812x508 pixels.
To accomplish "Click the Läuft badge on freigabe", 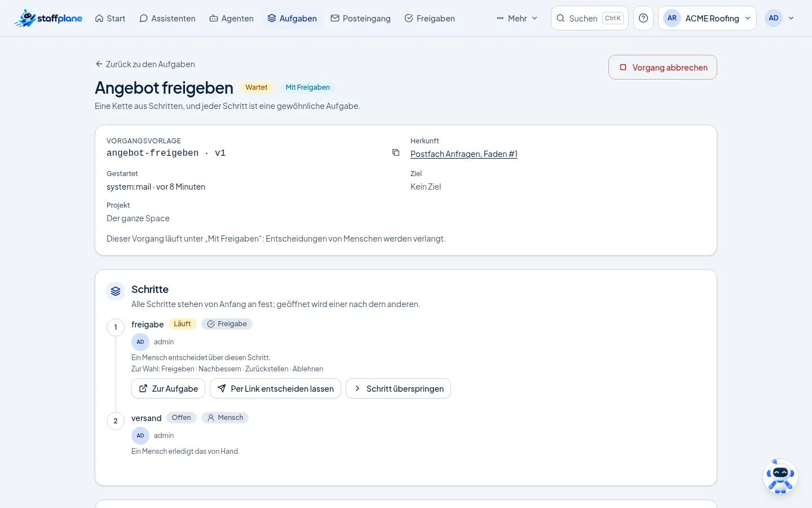I will (x=182, y=324).
